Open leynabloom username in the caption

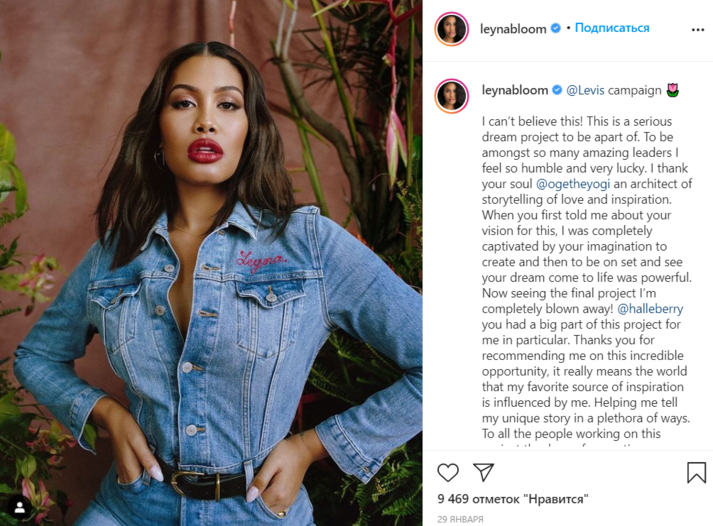point(515,90)
